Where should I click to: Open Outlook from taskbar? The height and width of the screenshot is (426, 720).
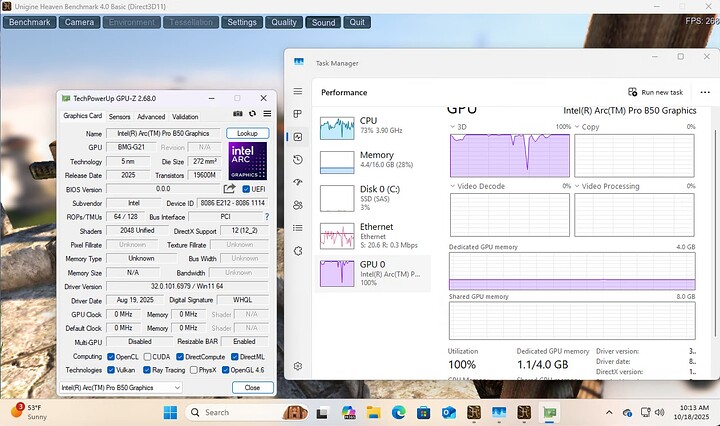click(448, 413)
